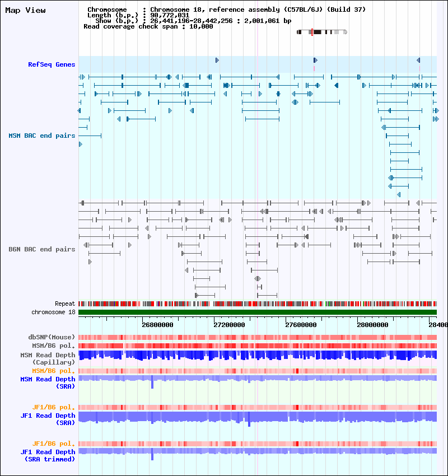Open JF1 Read Depth (SRA trimmed) link
Image resolution: width=448 pixels, height=476 pixels.
tap(48, 455)
